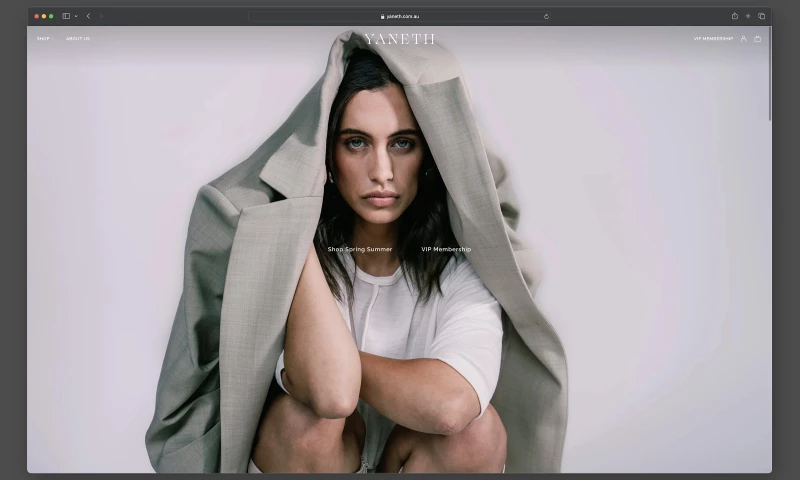Click the VIP Membership hero link
Screen dimensions: 800x480
tap(446, 249)
